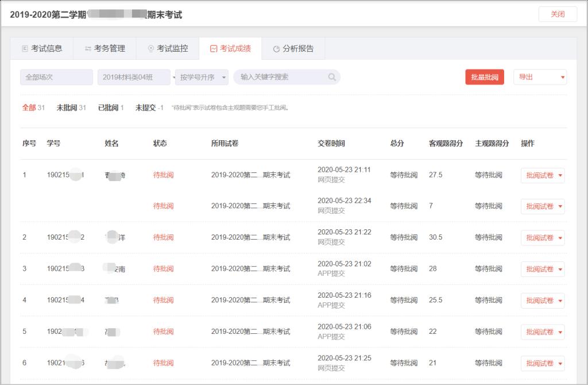Filter list by 未提交 status

pos(149,107)
